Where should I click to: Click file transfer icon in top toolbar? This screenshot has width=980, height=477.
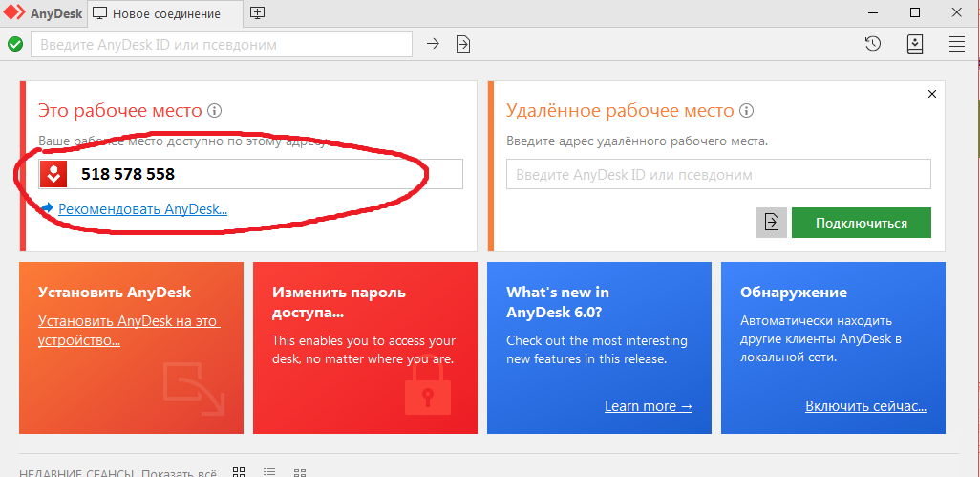coord(463,44)
